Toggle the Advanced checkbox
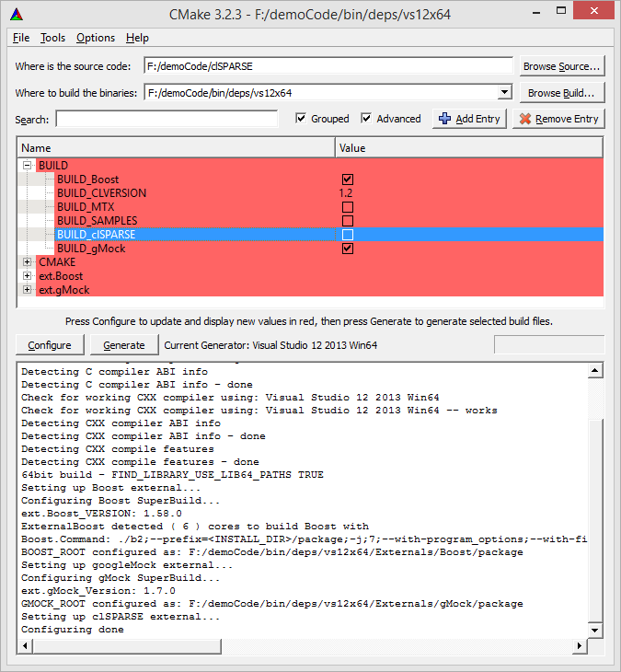Image resolution: width=621 pixels, height=672 pixels. pyautogui.click(x=366, y=118)
